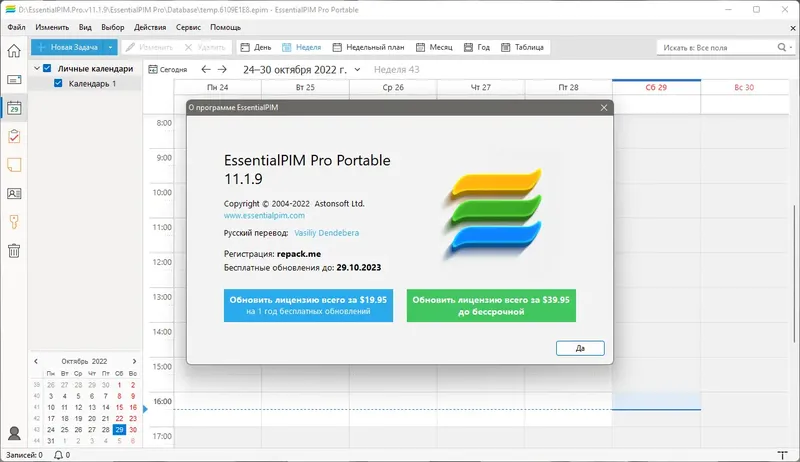Open the user profile icon at sidebar bottom
The width and height of the screenshot is (800, 462).
[14, 433]
